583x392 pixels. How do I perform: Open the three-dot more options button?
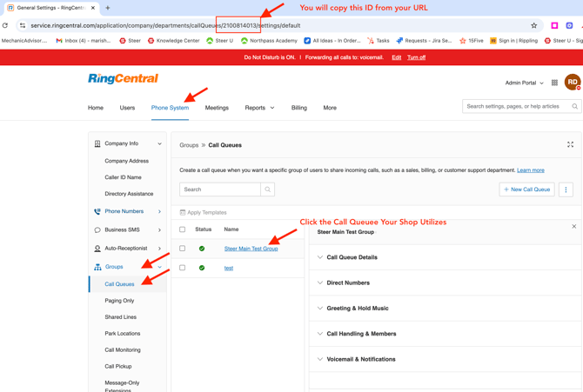pyautogui.click(x=566, y=189)
